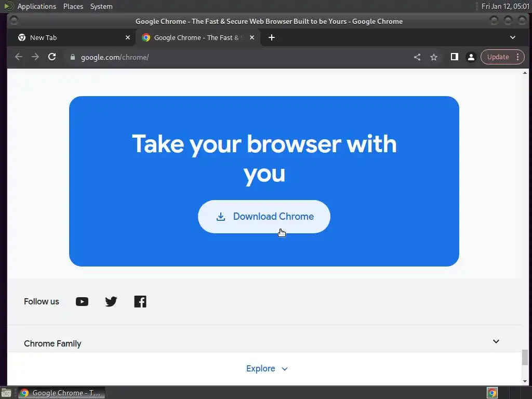Viewport: 532px width, 399px height.
Task: Expand the Explore menu
Action: pyautogui.click(x=267, y=368)
